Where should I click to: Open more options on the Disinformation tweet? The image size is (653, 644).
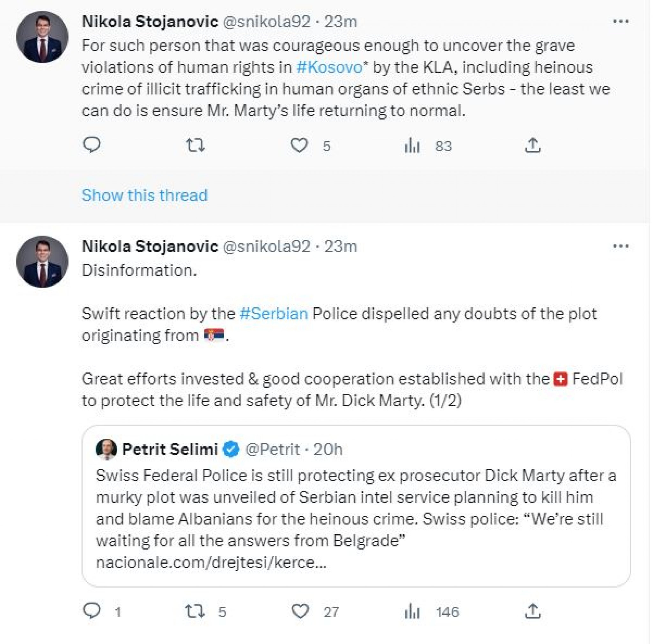coord(620,246)
